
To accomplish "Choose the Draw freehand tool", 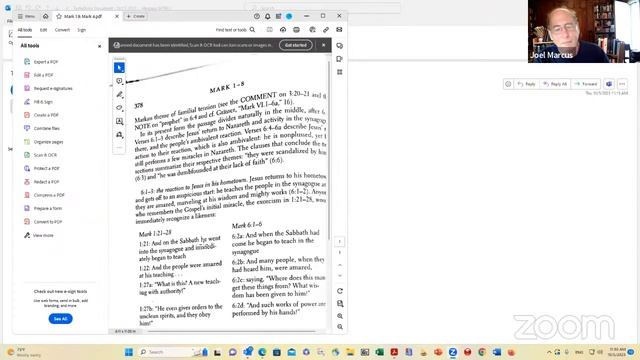I will (119, 108).
